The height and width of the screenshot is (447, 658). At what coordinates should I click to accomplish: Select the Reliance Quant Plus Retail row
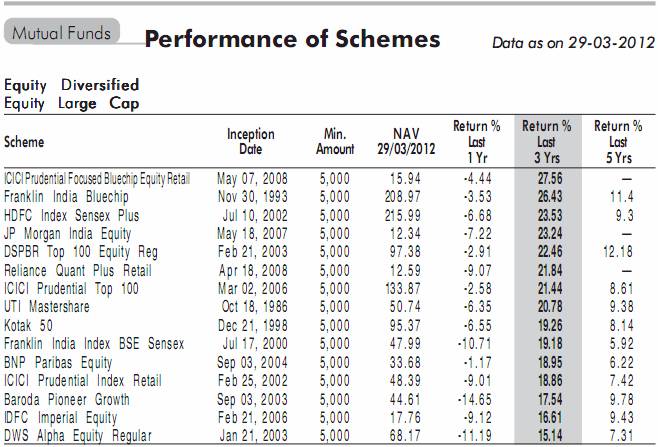(x=77, y=270)
